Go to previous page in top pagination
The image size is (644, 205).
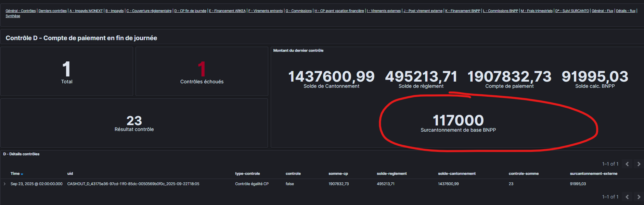[627, 164]
